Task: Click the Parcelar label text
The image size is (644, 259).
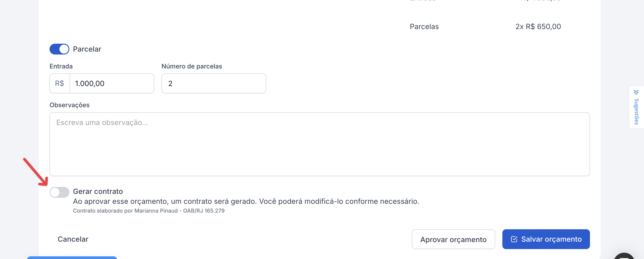Action: 87,49
